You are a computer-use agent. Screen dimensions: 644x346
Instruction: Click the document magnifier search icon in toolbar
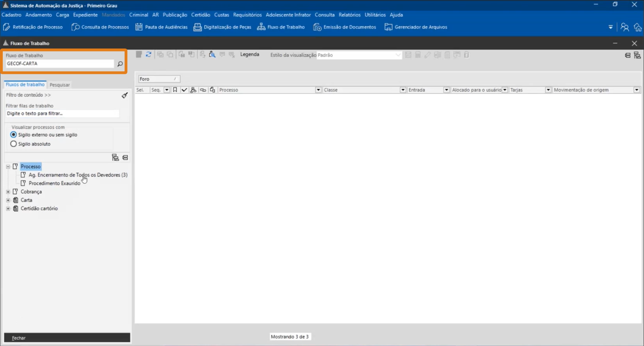(212, 55)
